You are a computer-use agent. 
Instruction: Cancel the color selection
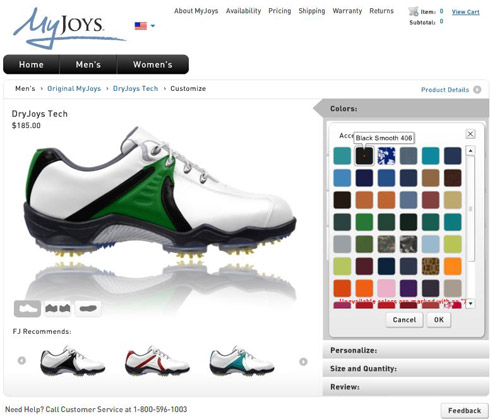(404, 320)
